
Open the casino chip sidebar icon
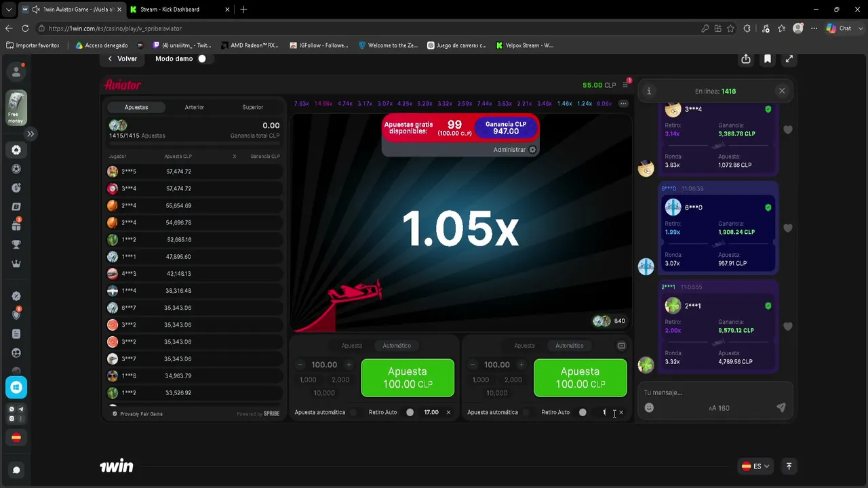tap(16, 150)
